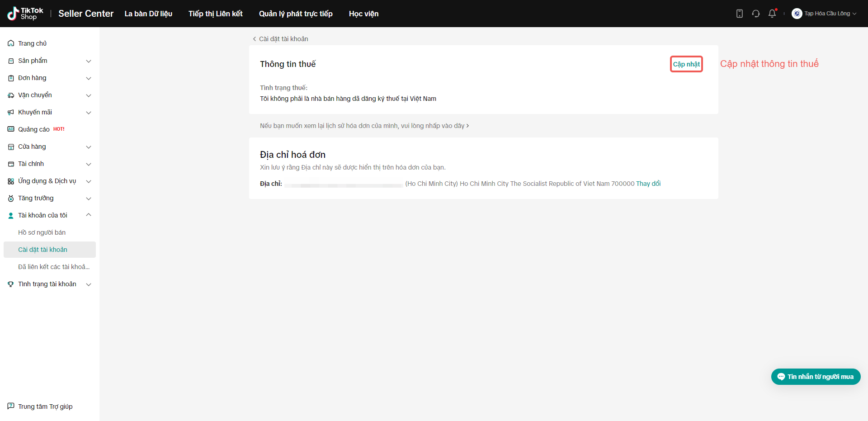
Task: Select Hồ sơ người bán in sidebar
Action: (42, 232)
